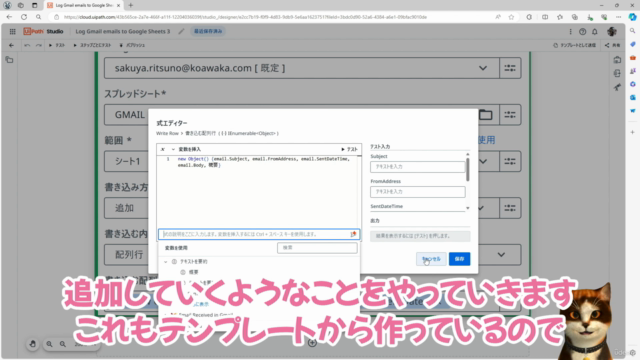640x360 pixels.
Task: Edit project name with pencil icon
Action: point(181,31)
